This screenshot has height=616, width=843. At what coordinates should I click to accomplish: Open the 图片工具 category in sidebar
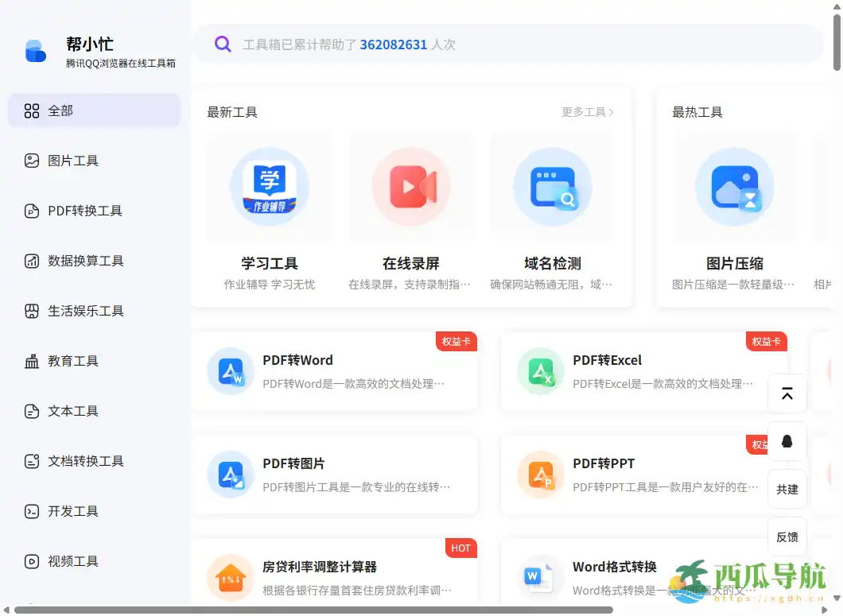(x=72, y=161)
